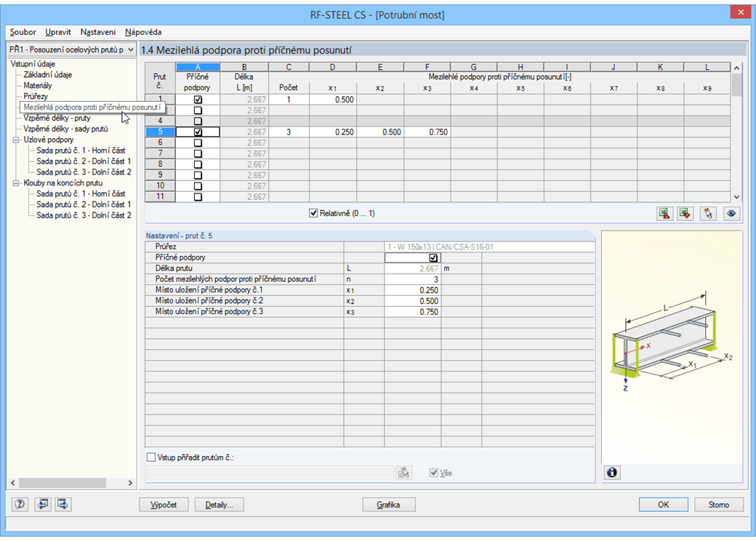Open the Nastavení menu
This screenshot has width=756, height=541.
point(98,32)
